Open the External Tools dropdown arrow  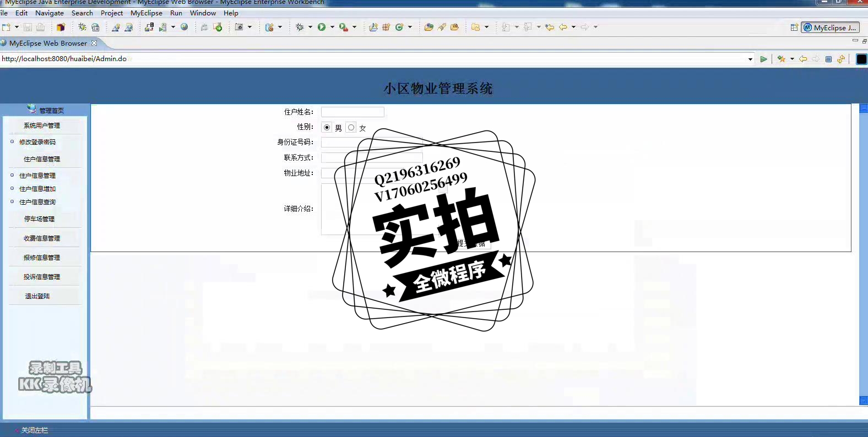click(354, 27)
